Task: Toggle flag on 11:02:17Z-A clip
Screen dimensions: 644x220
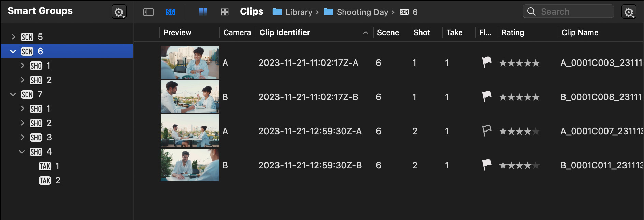Action: pyautogui.click(x=487, y=63)
